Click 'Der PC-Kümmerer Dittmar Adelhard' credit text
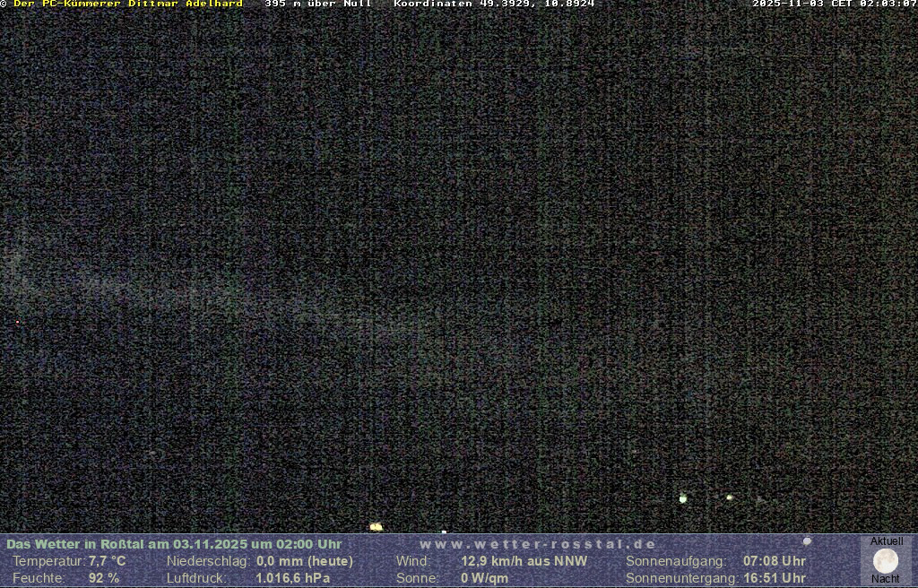 point(128,4)
